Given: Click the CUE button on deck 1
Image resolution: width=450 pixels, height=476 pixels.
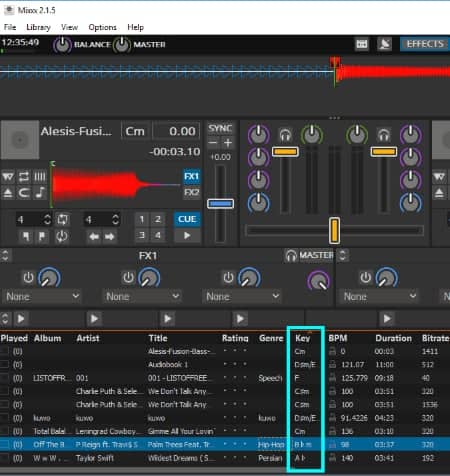Looking at the screenshot, I should click(x=187, y=219).
